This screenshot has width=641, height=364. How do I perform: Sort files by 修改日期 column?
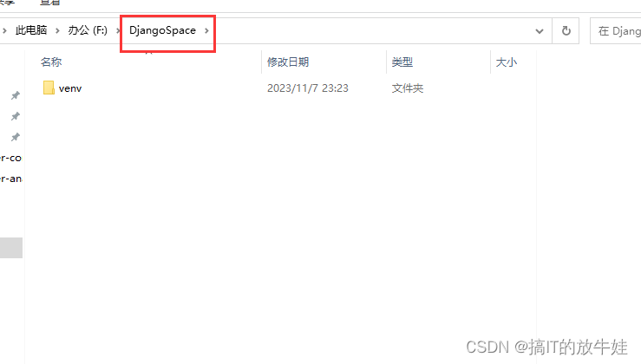pyautogui.click(x=288, y=62)
